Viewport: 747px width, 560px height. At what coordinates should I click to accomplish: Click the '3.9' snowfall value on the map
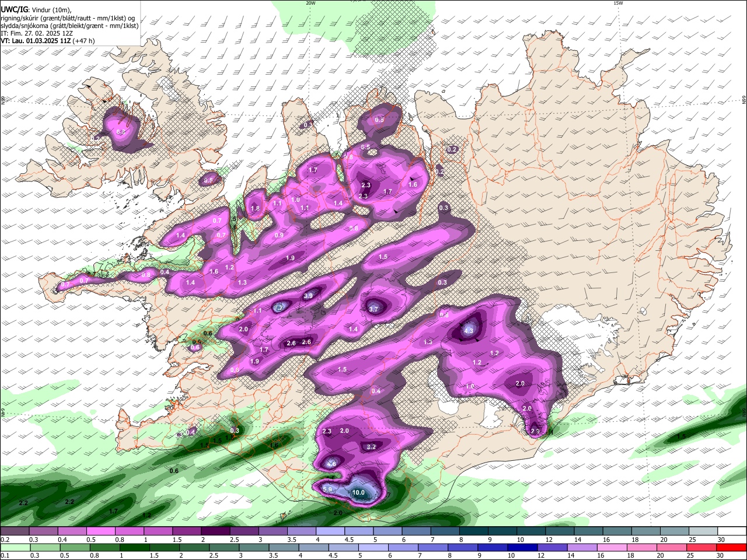(308, 296)
